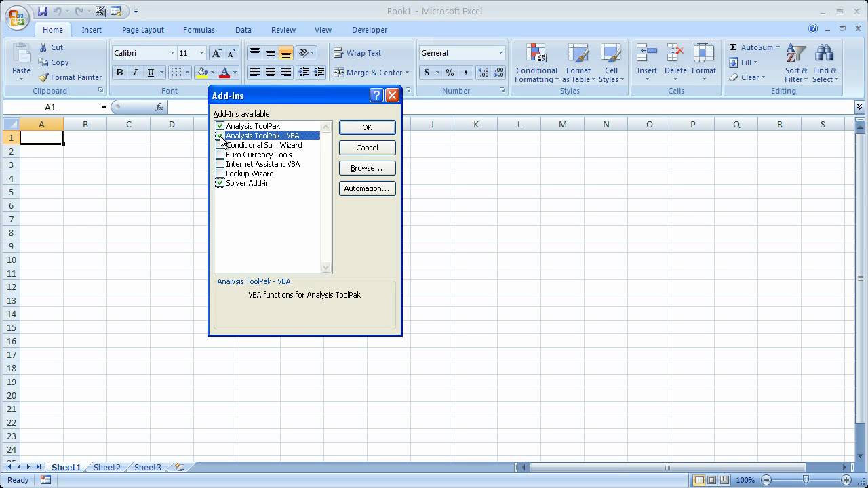
Task: Open Find & Select menu
Action: point(825,64)
